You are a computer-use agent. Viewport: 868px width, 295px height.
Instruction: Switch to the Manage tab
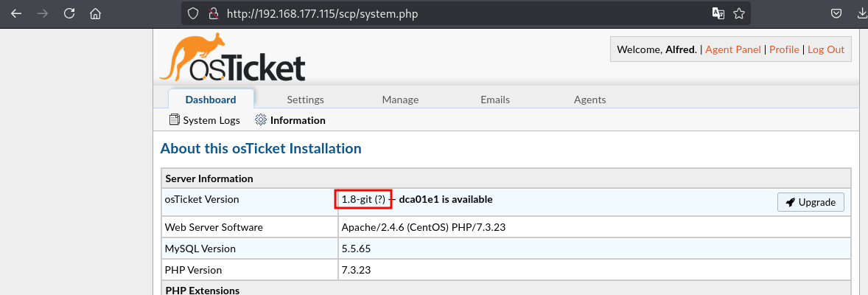(400, 100)
